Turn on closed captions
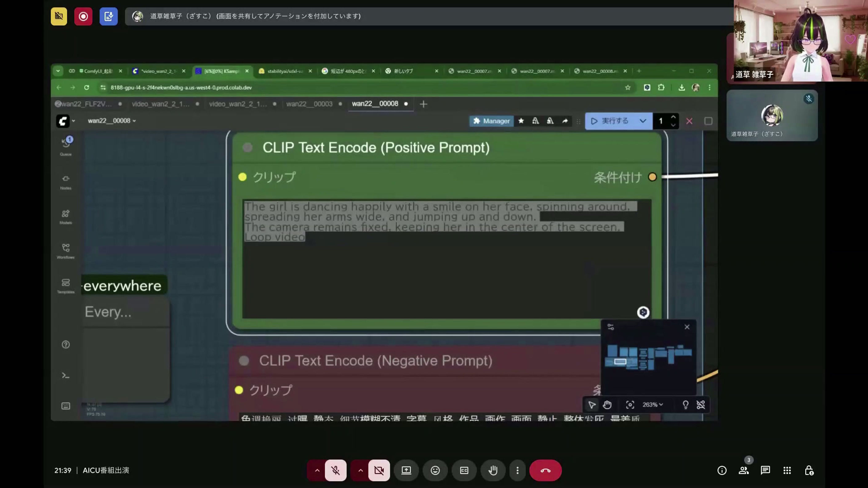This screenshot has width=868, height=488. [x=464, y=470]
